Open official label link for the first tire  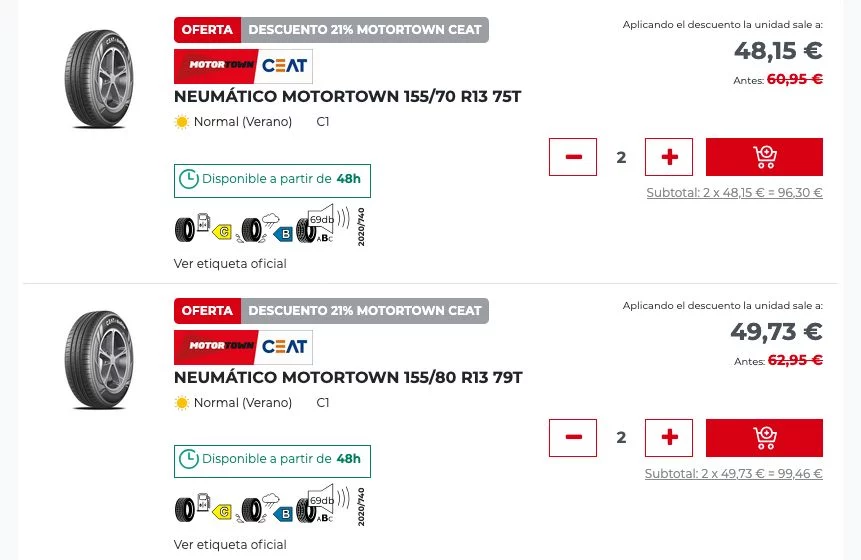[230, 264]
